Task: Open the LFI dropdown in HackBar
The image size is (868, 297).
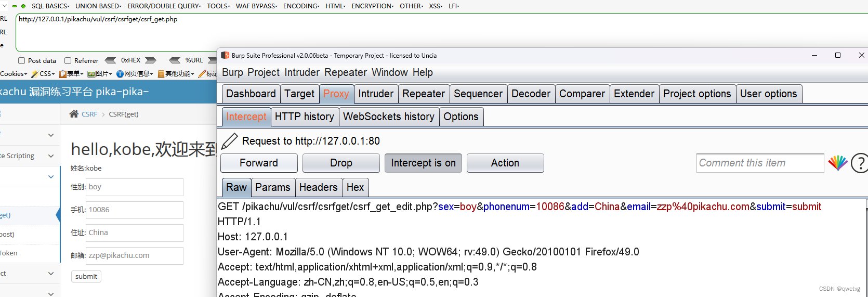Action: click(x=454, y=6)
